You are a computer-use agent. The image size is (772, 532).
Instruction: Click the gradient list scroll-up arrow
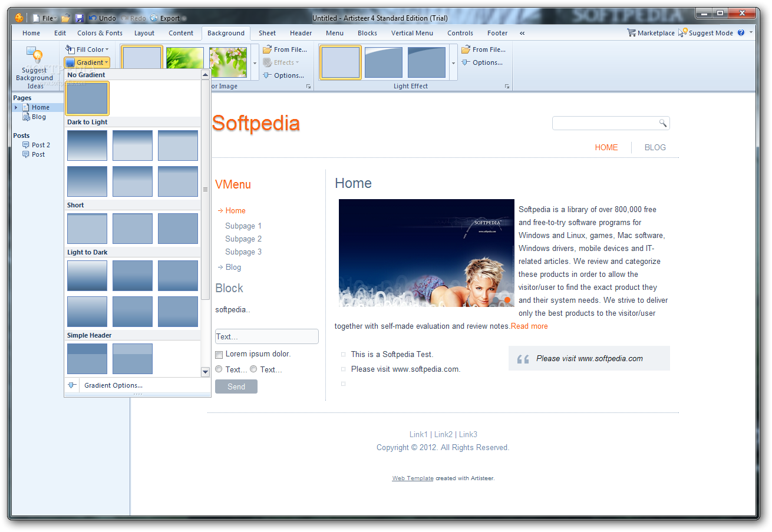[205, 75]
